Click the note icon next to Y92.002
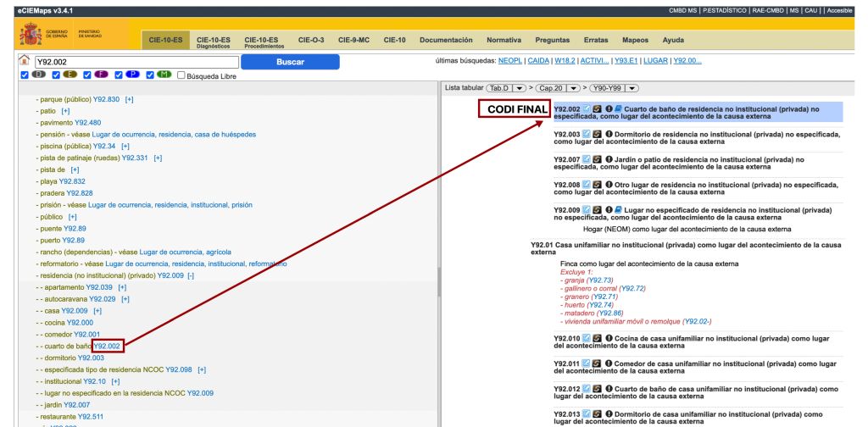 click(587, 109)
